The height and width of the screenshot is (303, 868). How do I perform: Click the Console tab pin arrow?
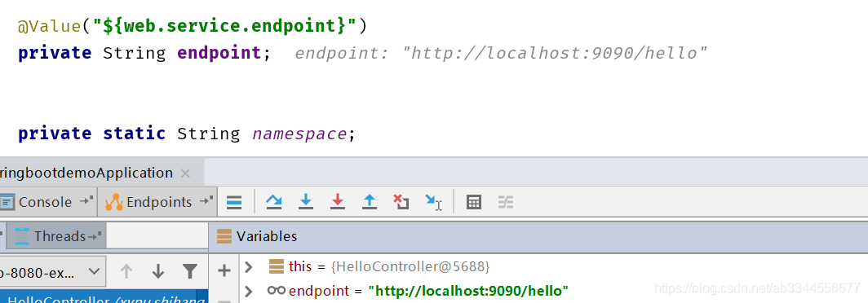click(x=86, y=201)
